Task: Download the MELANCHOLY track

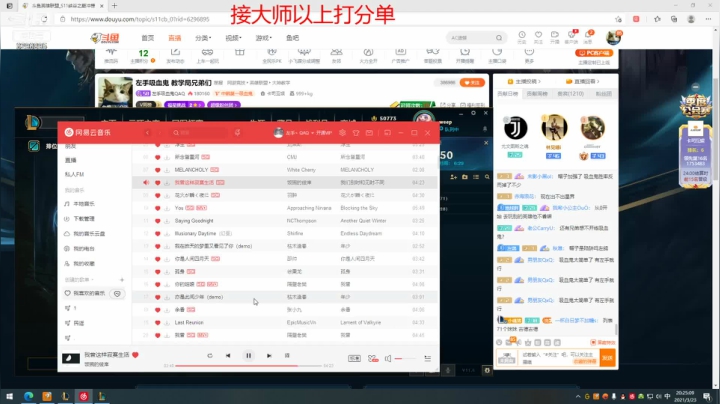Action: click(x=167, y=170)
